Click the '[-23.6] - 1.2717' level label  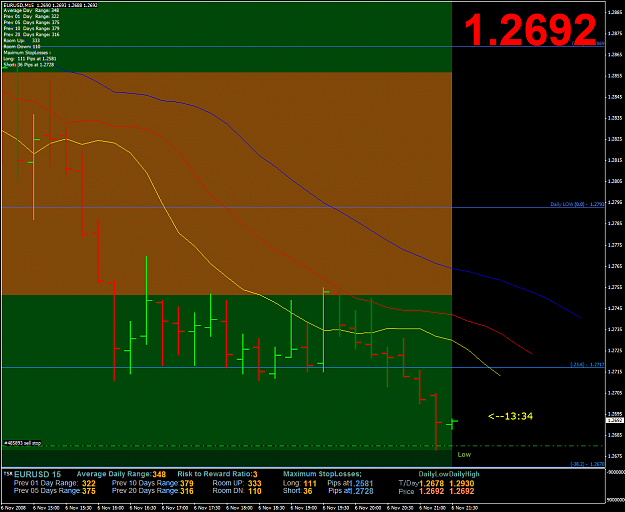tap(587, 364)
